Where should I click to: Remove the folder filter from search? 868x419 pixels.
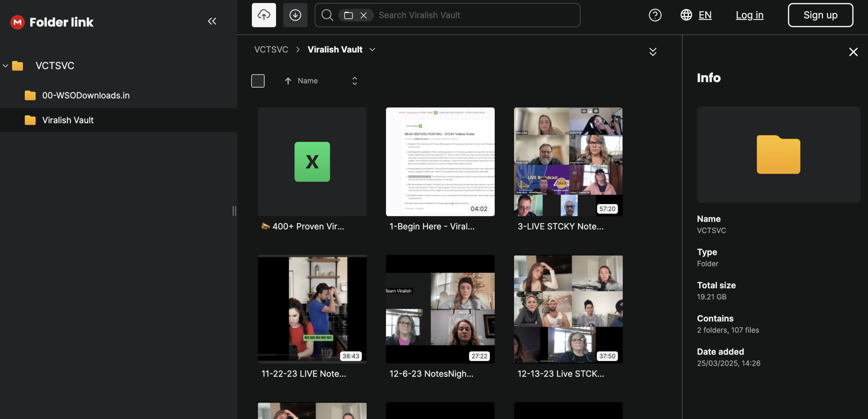pyautogui.click(x=363, y=15)
